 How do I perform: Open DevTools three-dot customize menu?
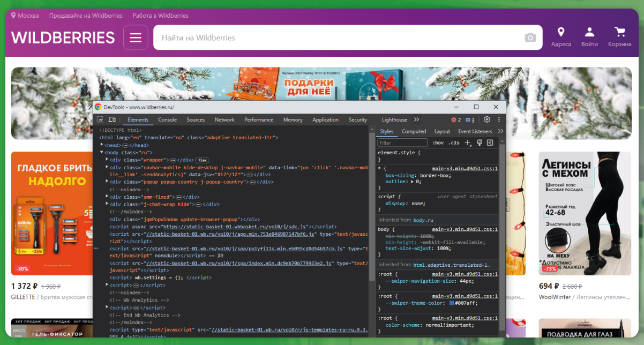click(499, 119)
